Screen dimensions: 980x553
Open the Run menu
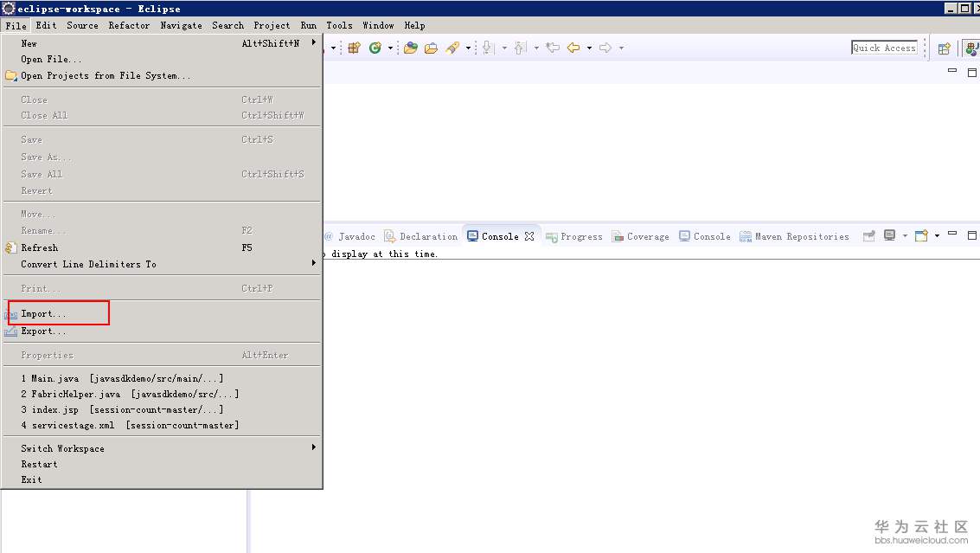click(x=309, y=26)
